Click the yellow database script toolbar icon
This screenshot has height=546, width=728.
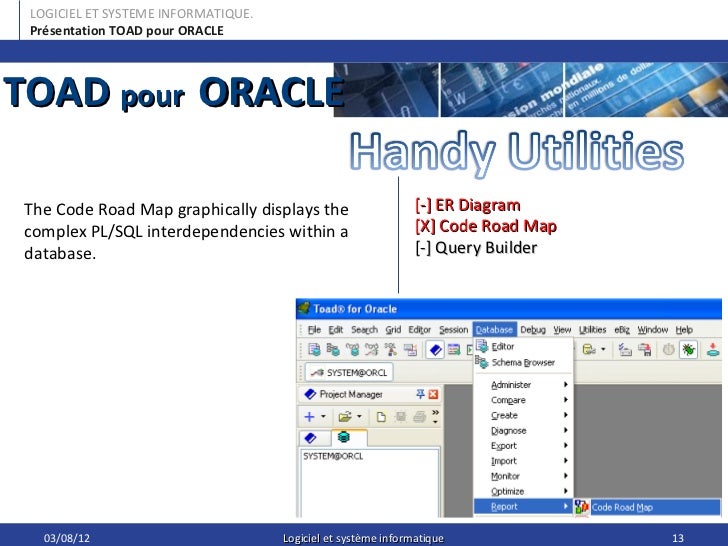[x=589, y=349]
